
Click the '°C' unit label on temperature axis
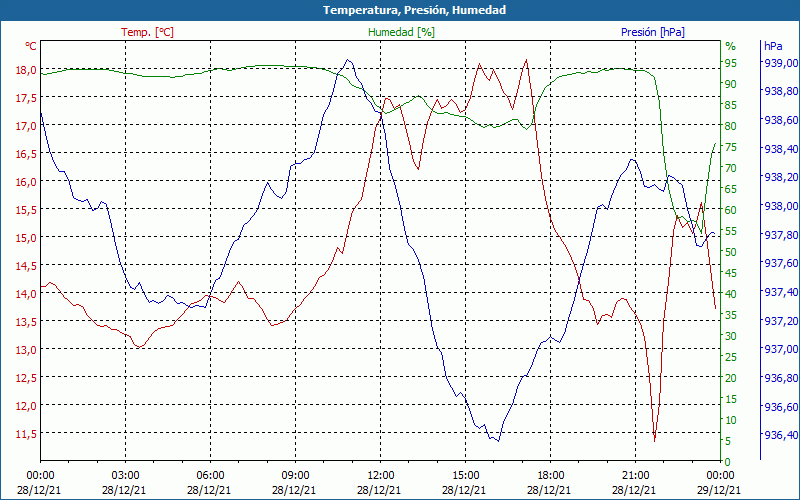point(31,46)
